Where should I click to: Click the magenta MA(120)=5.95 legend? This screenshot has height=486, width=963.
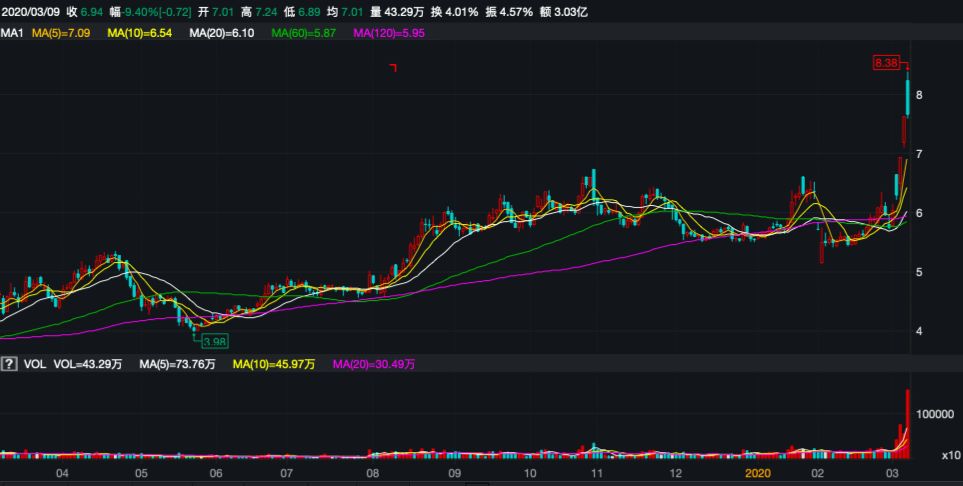(x=396, y=34)
